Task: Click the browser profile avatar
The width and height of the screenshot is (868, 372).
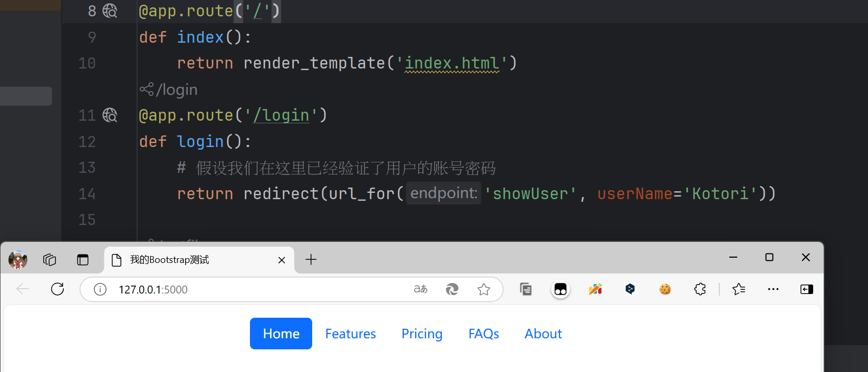Action: pos(18,260)
